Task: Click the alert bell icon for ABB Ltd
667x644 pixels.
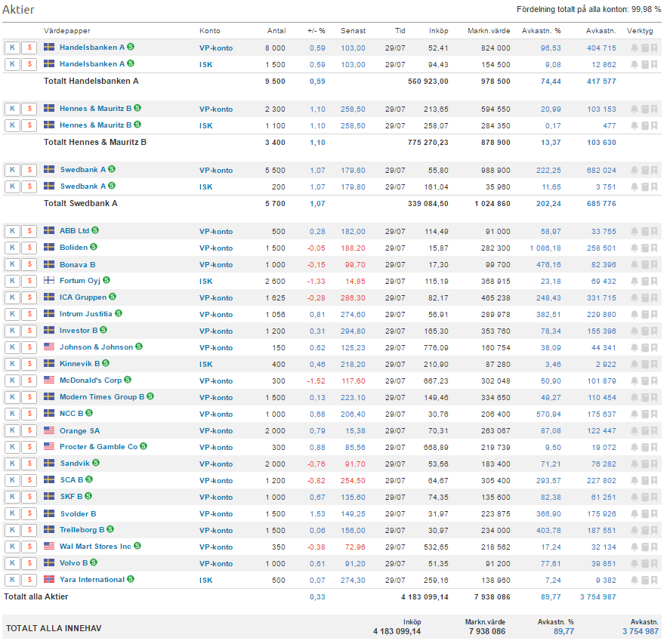Action: coord(635,231)
